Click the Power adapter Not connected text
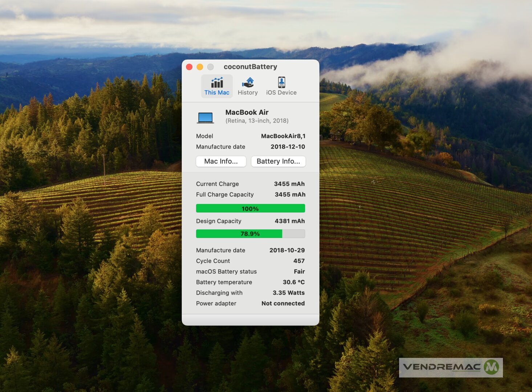Screen dimensions: 532x392 click(x=283, y=303)
